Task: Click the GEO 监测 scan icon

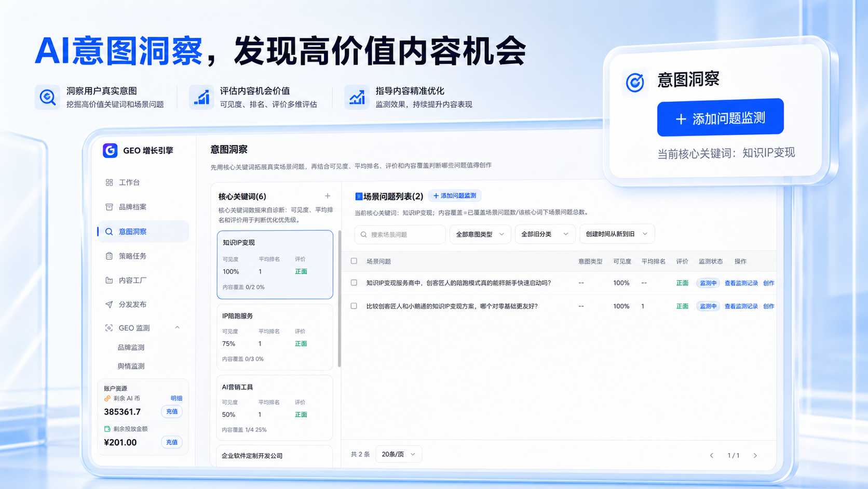Action: pyautogui.click(x=109, y=328)
